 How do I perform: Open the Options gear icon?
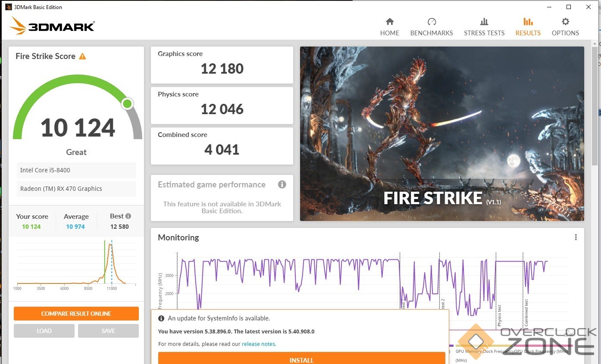point(565,22)
